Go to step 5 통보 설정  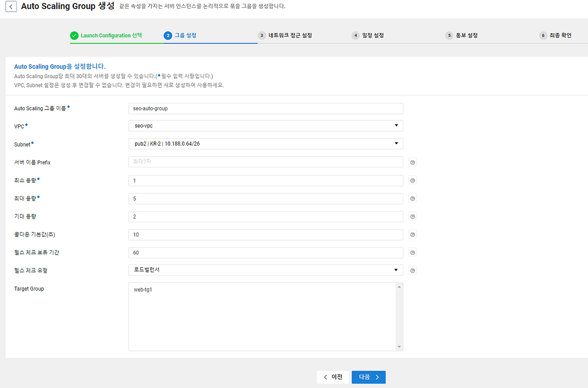(x=462, y=35)
